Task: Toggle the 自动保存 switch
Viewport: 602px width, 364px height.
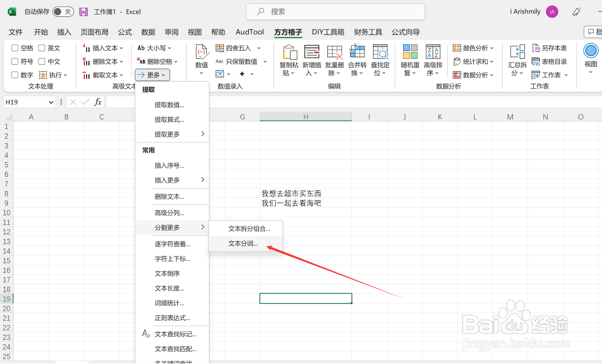Action: point(63,12)
